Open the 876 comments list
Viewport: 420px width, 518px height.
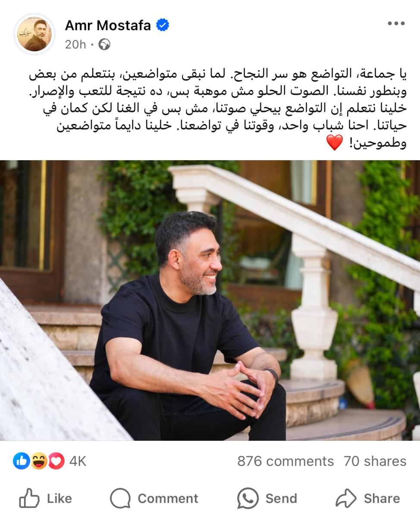click(285, 461)
